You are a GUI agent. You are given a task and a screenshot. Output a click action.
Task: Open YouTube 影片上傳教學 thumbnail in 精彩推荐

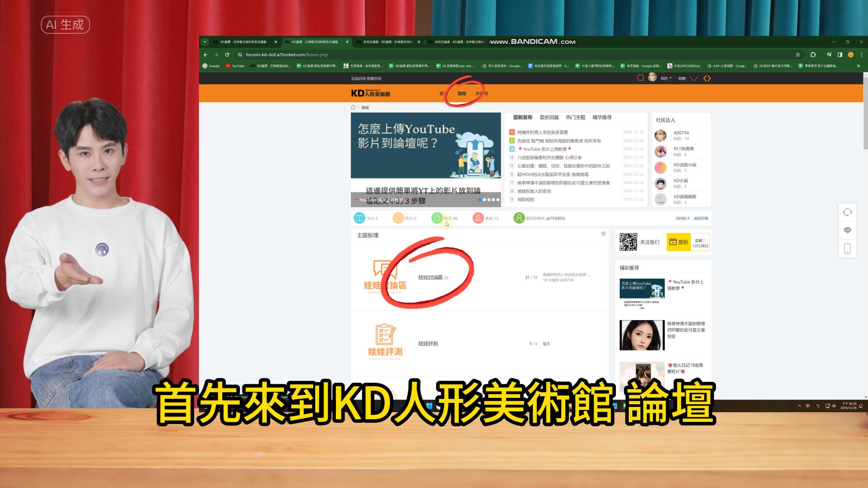642,293
